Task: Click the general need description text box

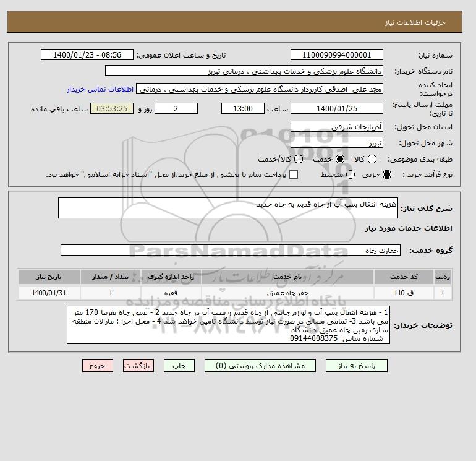Action: point(228,208)
